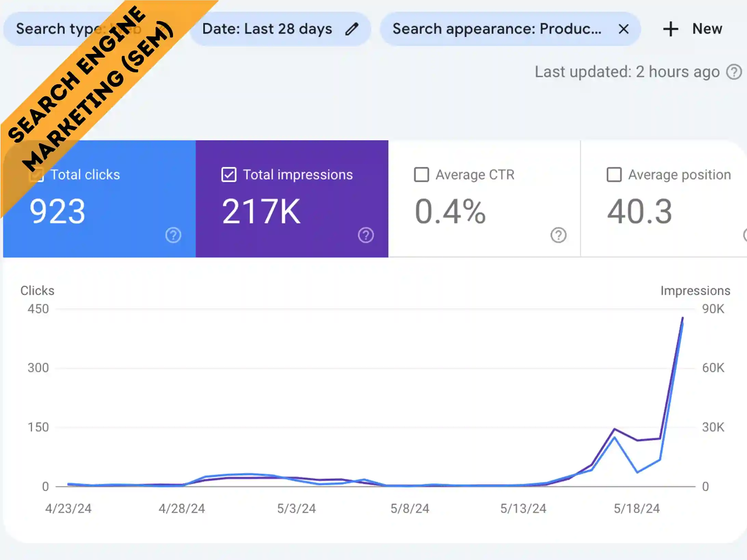Click the 5/3/24 date axis label
The image size is (747, 560).
click(x=296, y=508)
